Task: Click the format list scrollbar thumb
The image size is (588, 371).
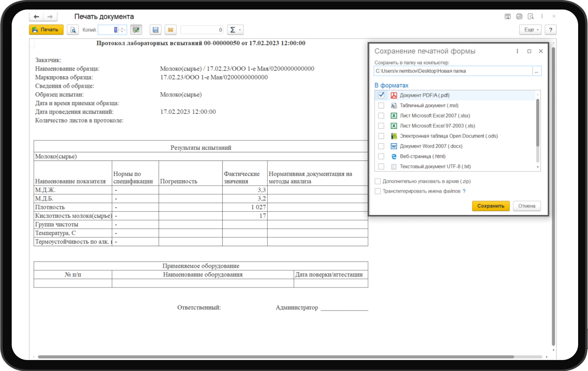Action: coord(538,123)
